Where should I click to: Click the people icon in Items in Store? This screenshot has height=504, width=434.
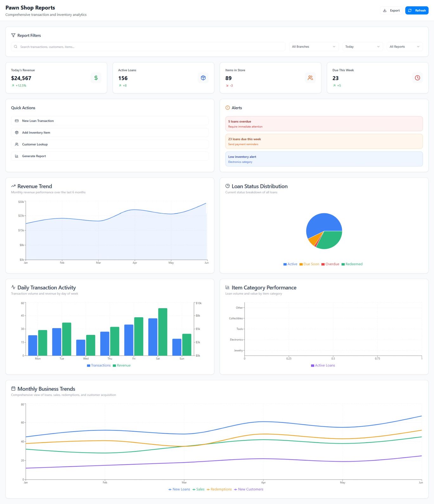coord(310,78)
